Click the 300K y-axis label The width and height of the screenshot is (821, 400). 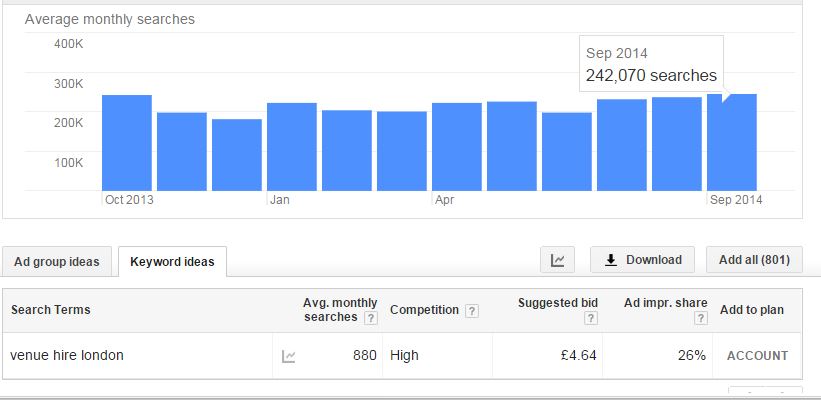coord(69,84)
